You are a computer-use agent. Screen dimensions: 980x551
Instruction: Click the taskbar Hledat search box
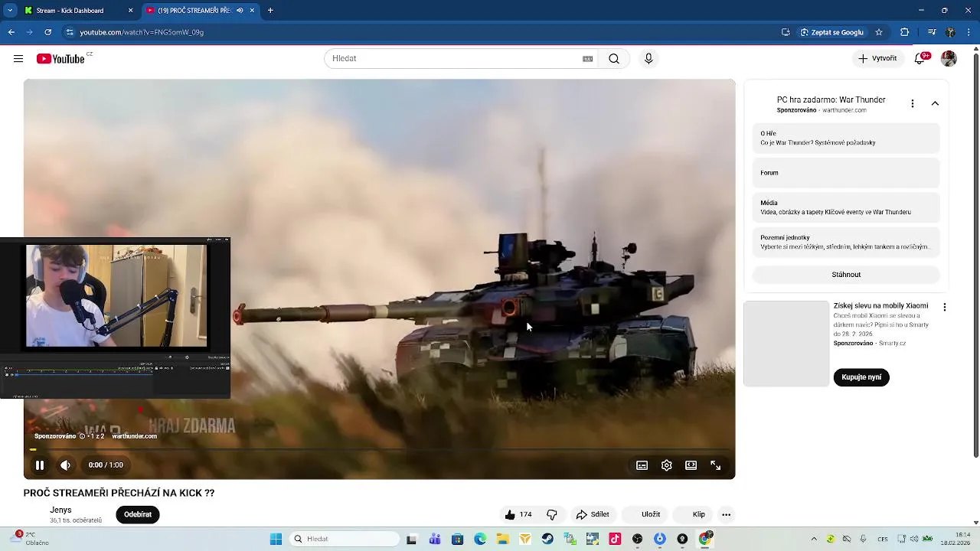point(345,540)
